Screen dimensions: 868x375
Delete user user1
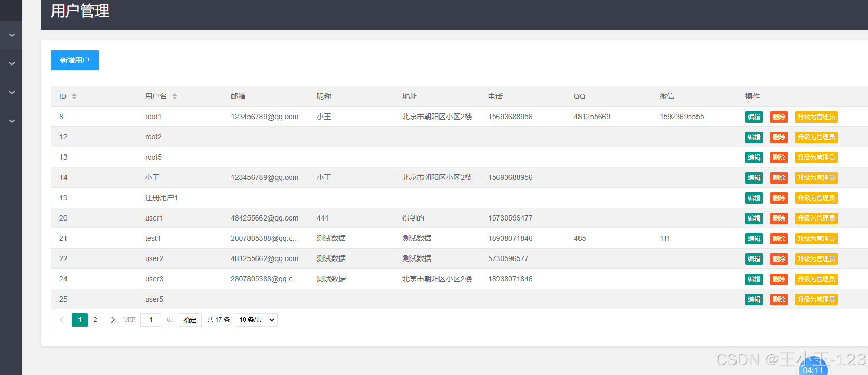[779, 218]
